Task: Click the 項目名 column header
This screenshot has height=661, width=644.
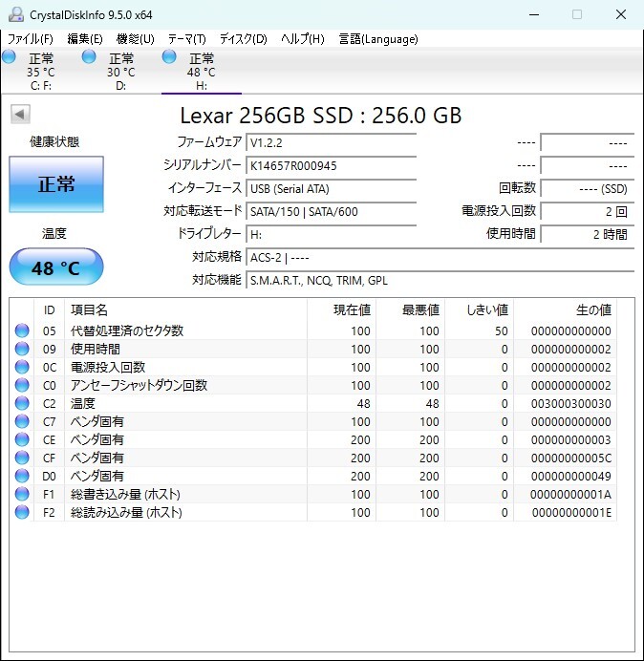Action: 185,309
